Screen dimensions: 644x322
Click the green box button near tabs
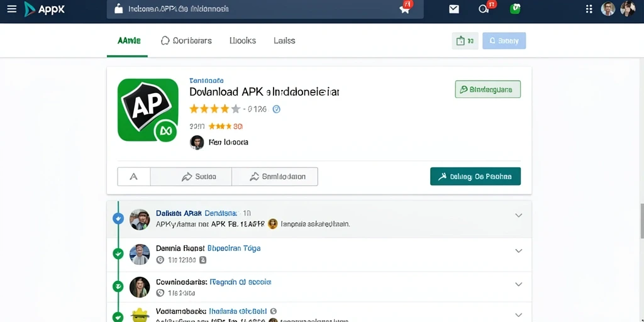[x=465, y=41]
